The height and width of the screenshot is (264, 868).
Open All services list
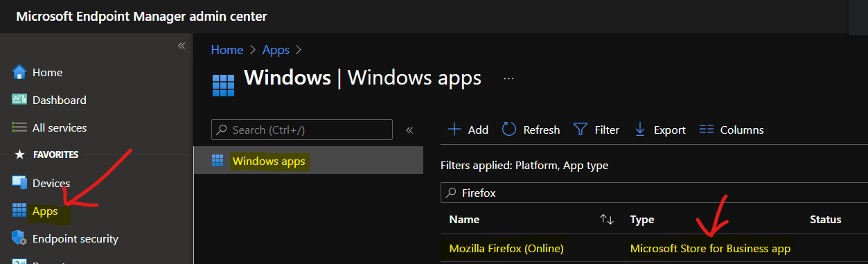[x=49, y=127]
